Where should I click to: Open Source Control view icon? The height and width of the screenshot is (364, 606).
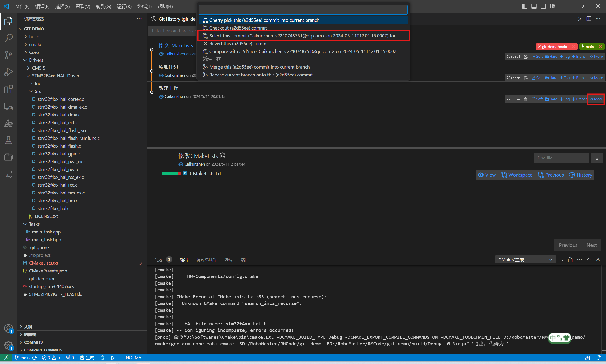pos(8,55)
